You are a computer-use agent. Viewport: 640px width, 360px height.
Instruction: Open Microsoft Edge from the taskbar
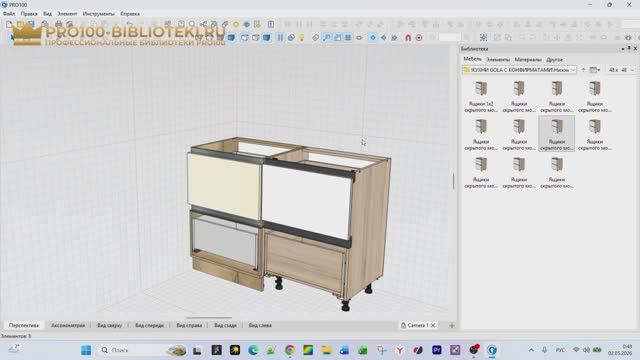click(253, 350)
